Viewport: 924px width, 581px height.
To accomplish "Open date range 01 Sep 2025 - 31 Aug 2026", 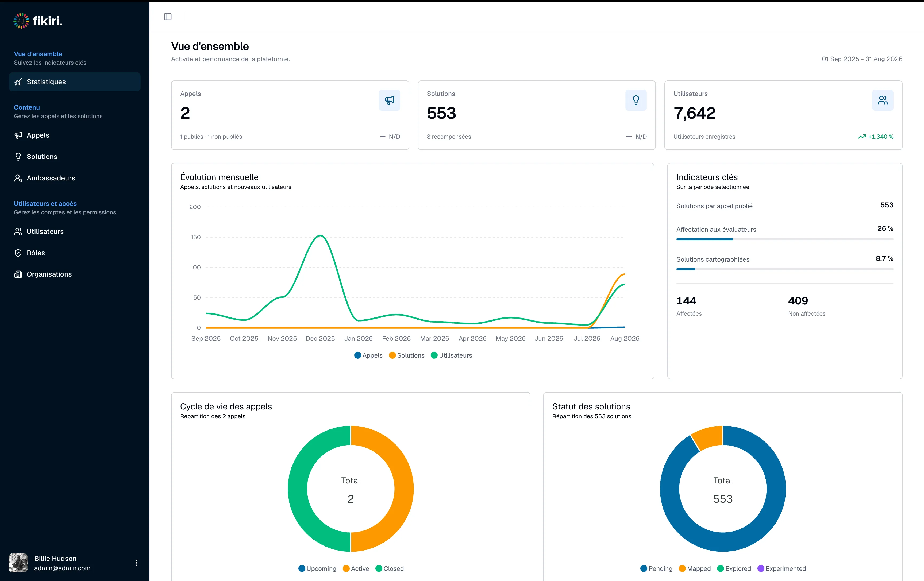I will click(x=862, y=59).
